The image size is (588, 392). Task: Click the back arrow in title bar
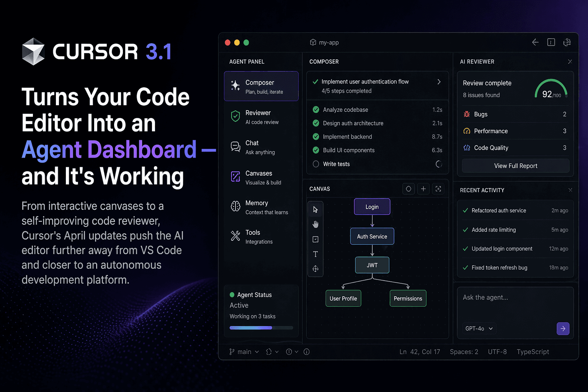(535, 42)
